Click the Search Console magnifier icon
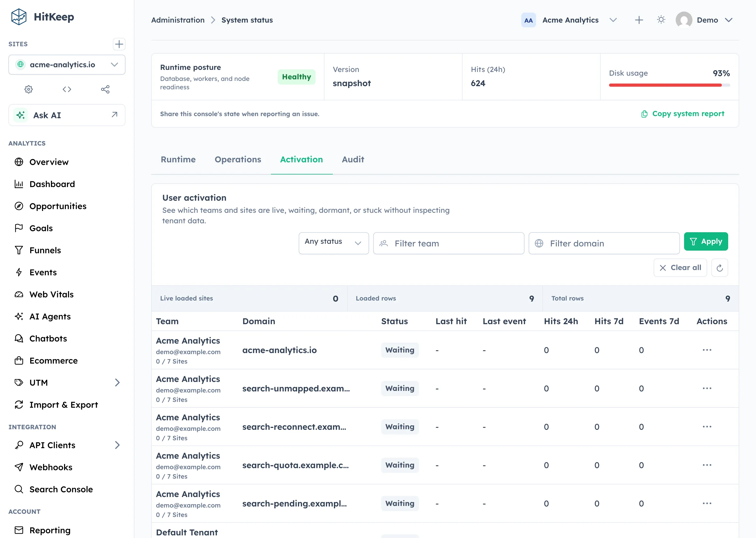Image resolution: width=756 pixels, height=538 pixels. click(x=19, y=489)
